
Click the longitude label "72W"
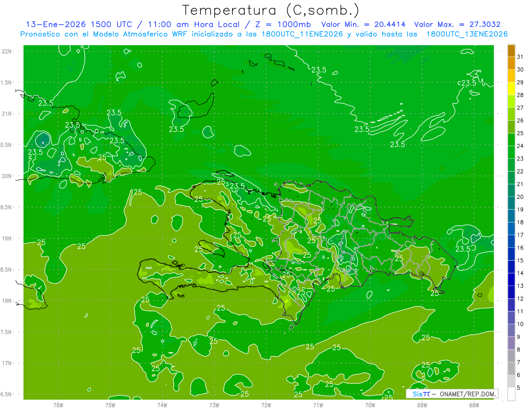(x=266, y=405)
